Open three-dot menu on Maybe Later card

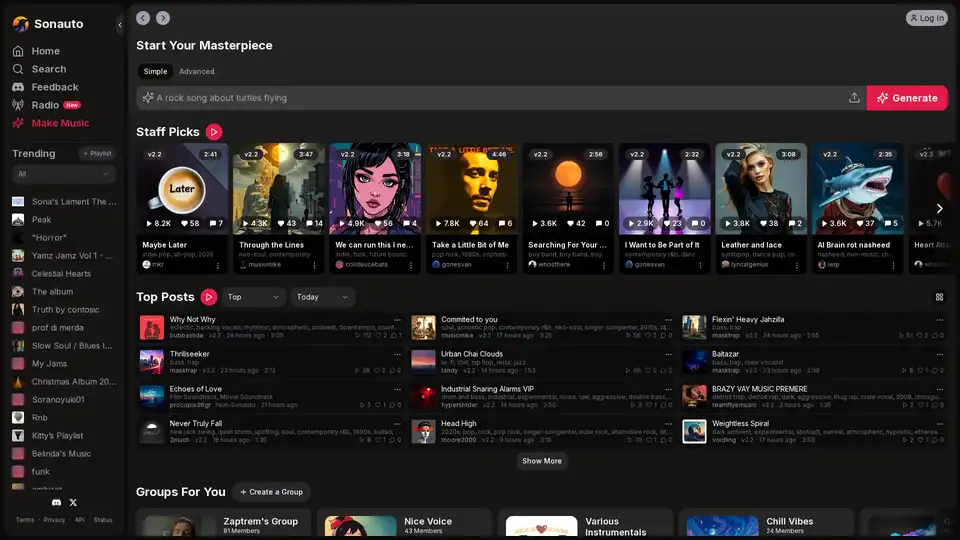(218, 265)
